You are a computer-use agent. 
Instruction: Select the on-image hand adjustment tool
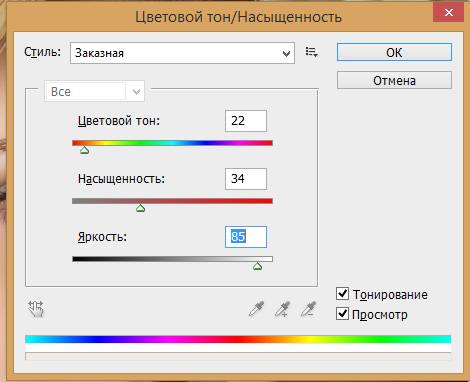tap(36, 309)
